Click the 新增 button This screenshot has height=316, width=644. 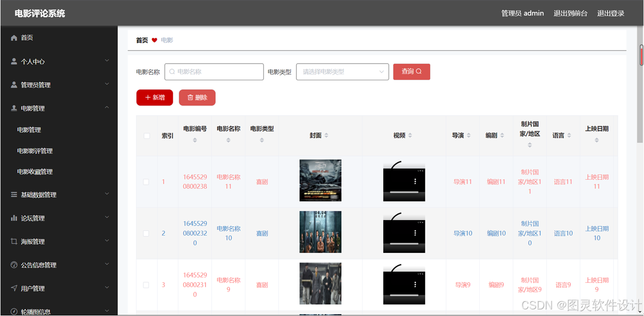pos(155,97)
